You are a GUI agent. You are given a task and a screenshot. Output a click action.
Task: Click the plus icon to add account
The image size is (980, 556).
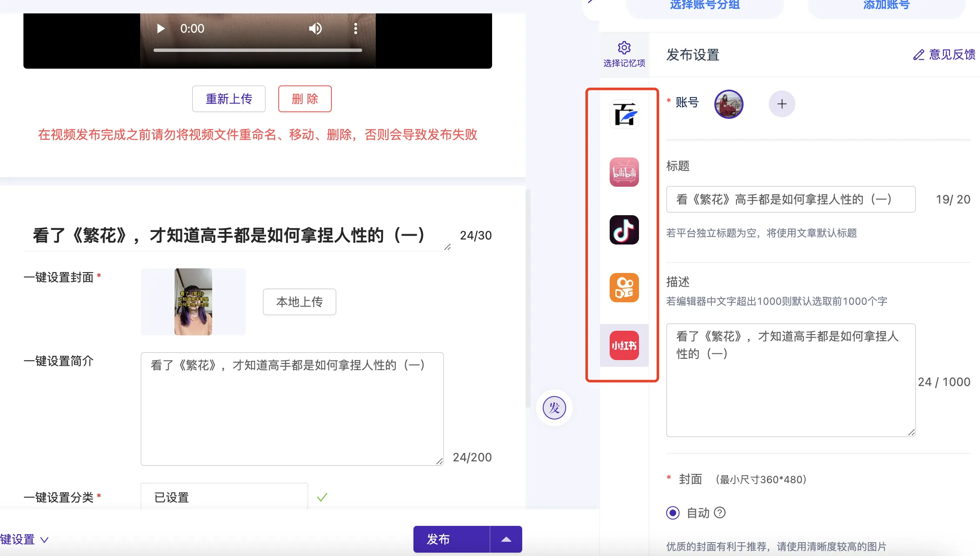pos(782,104)
